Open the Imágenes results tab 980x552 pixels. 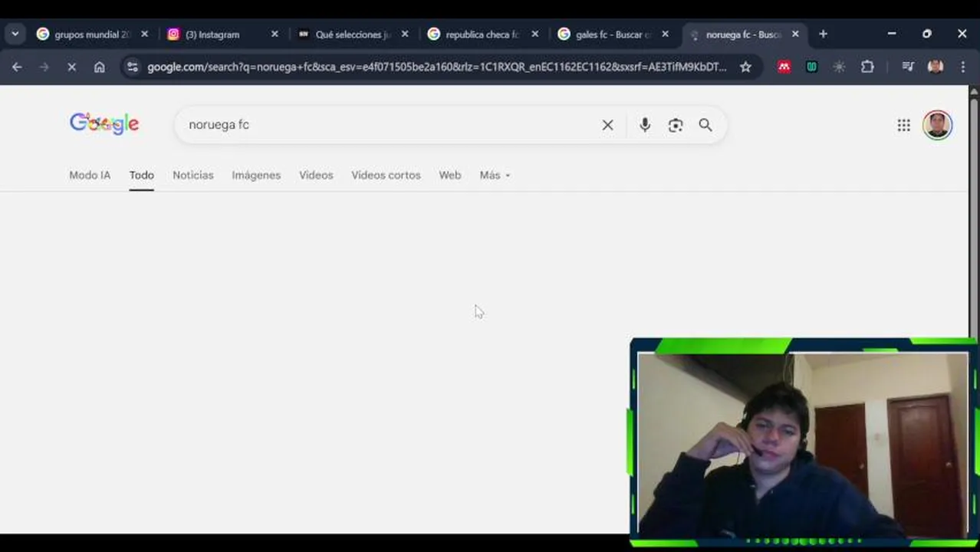pyautogui.click(x=256, y=176)
